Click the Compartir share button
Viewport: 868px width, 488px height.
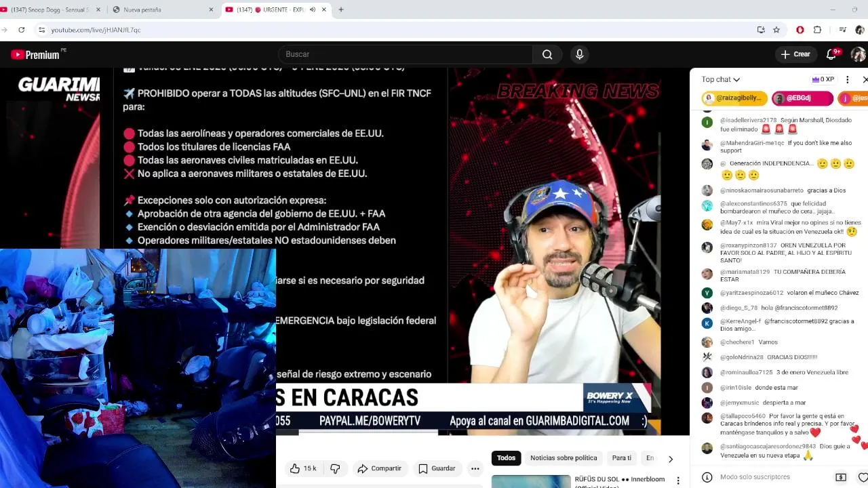[x=379, y=468]
